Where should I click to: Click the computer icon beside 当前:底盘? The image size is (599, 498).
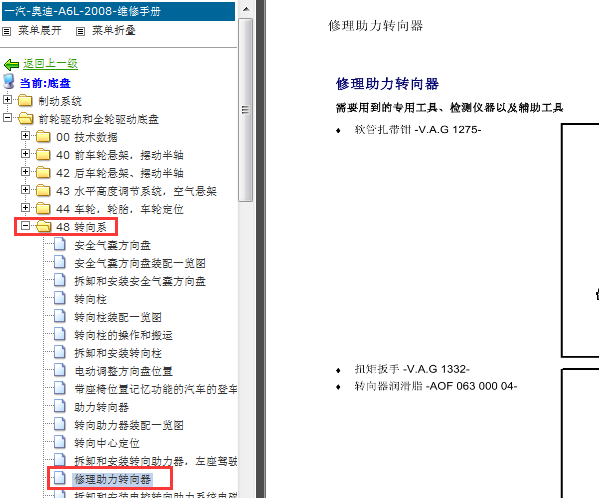[9, 82]
